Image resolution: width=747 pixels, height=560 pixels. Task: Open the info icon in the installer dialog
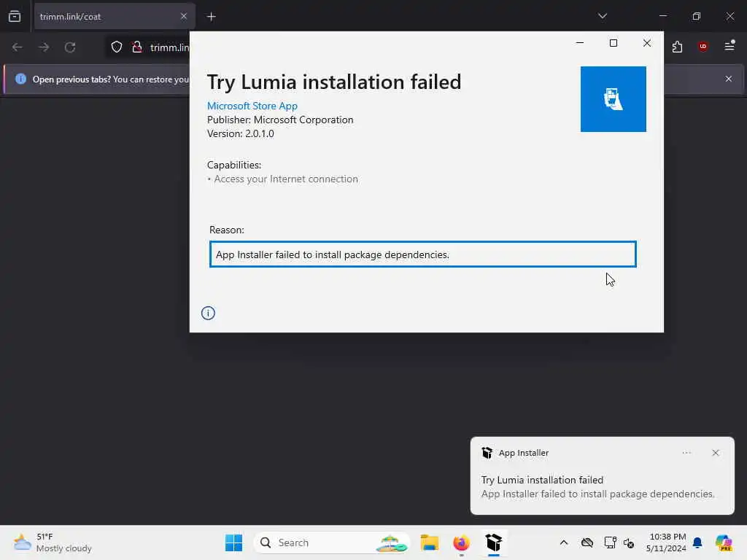tap(208, 313)
